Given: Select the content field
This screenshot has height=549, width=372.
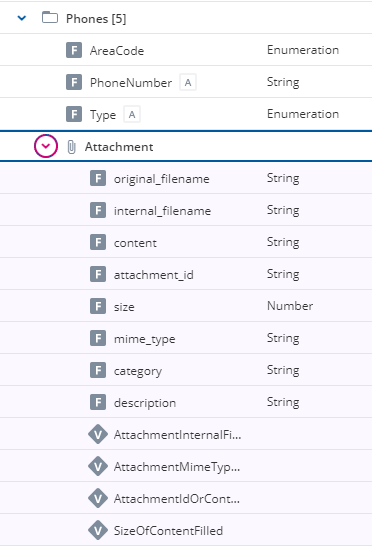Looking at the screenshot, I should click(x=186, y=242).
